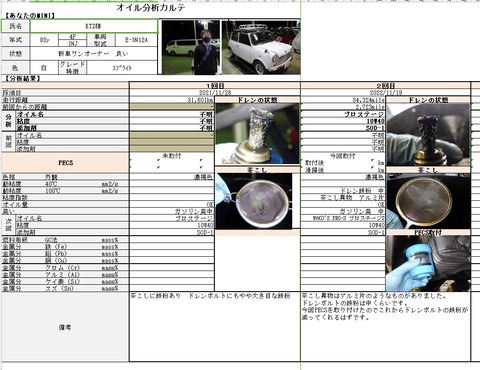Click the '未取付' cell

click(172, 156)
